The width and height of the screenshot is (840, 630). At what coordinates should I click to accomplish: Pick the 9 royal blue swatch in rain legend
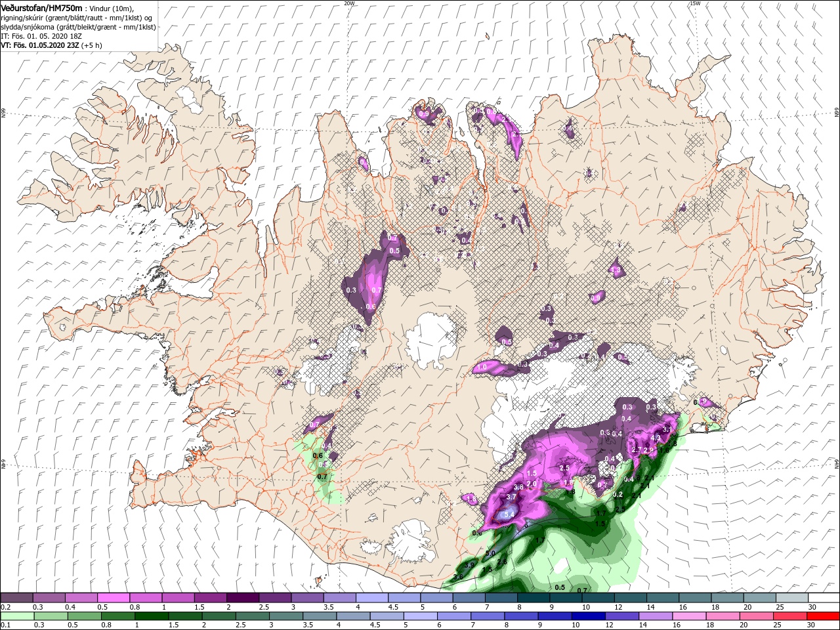click(x=554, y=616)
